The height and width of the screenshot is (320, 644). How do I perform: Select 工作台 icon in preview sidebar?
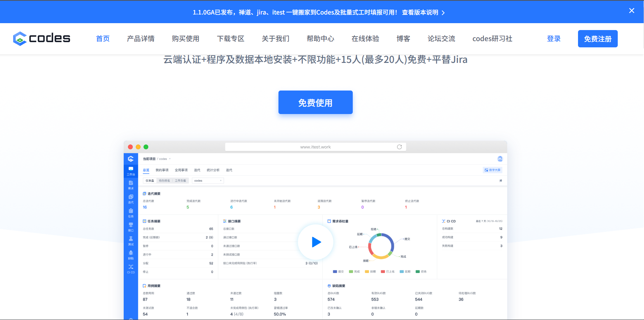(x=131, y=171)
